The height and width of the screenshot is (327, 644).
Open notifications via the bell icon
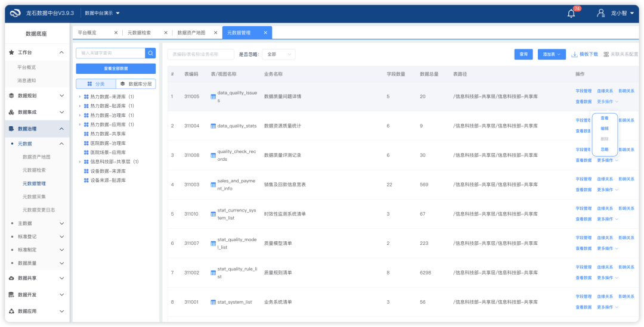tap(571, 14)
